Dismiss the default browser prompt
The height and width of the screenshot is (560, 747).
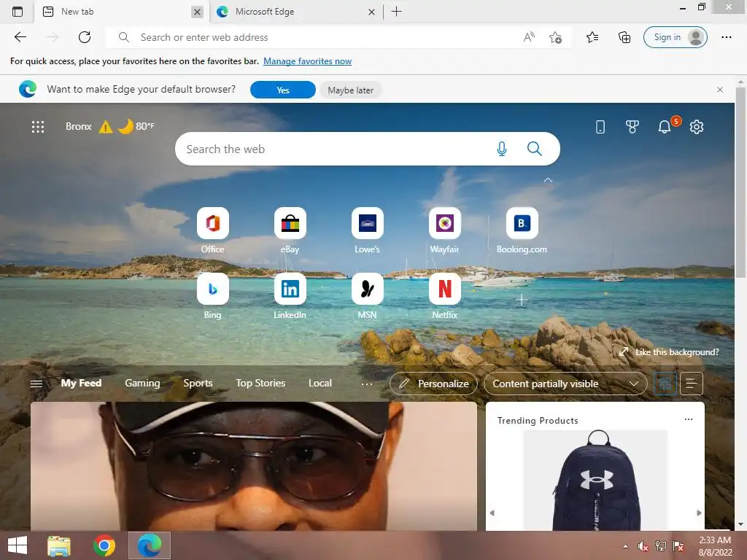[x=720, y=90]
